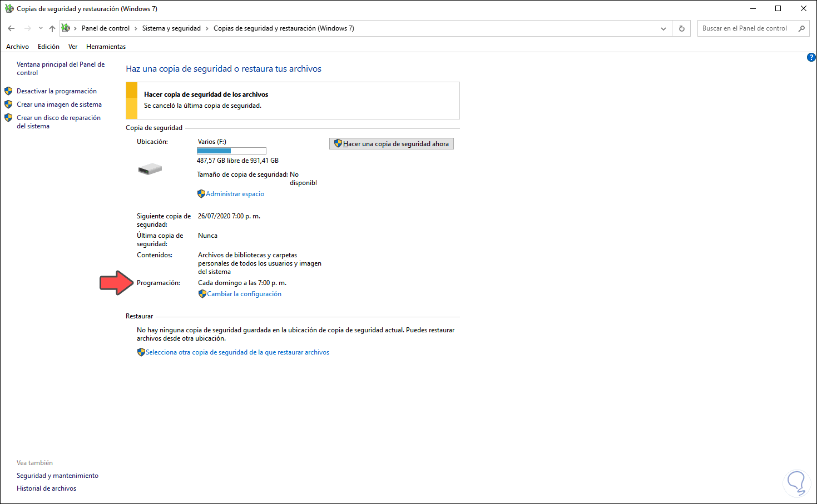Go up one level with the Up arrow
The image size is (817, 504).
[x=52, y=28]
